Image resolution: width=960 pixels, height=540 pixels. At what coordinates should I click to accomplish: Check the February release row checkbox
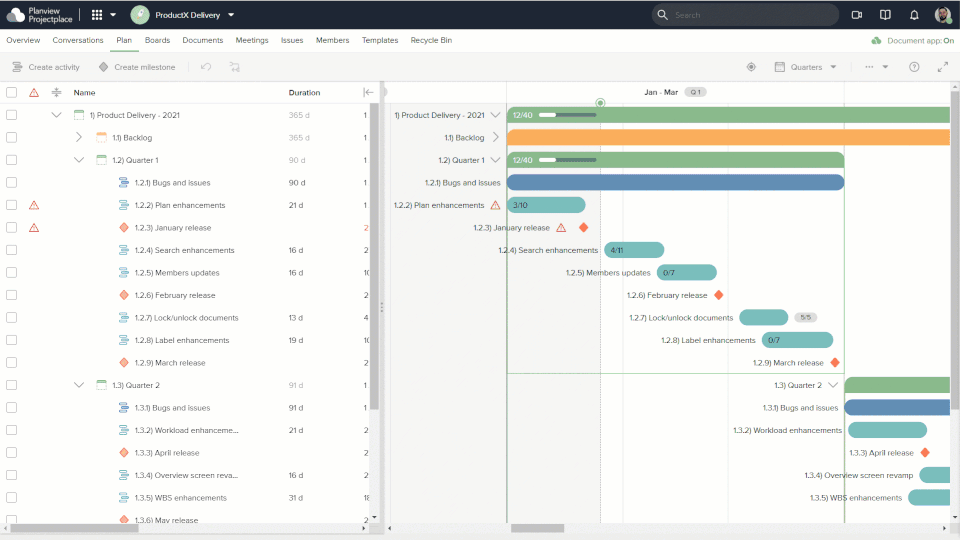12,295
